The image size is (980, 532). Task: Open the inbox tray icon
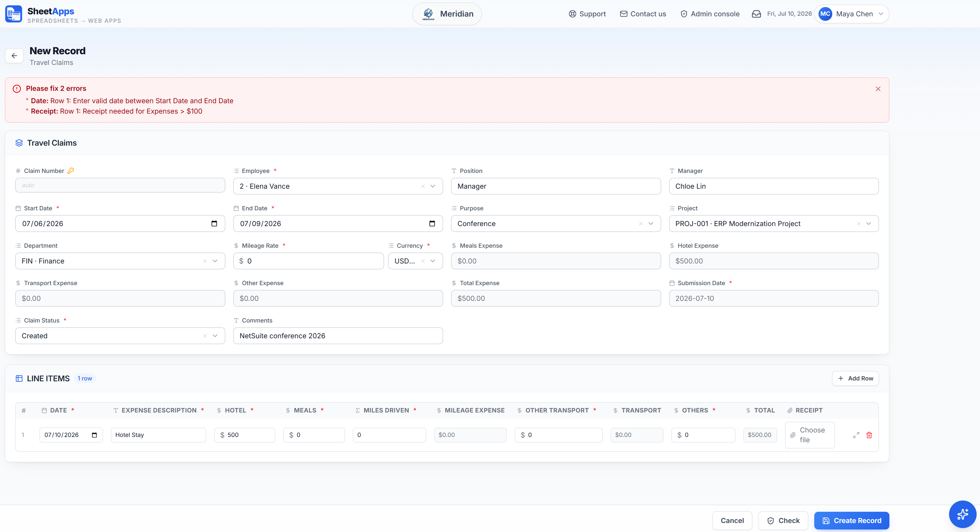point(756,14)
